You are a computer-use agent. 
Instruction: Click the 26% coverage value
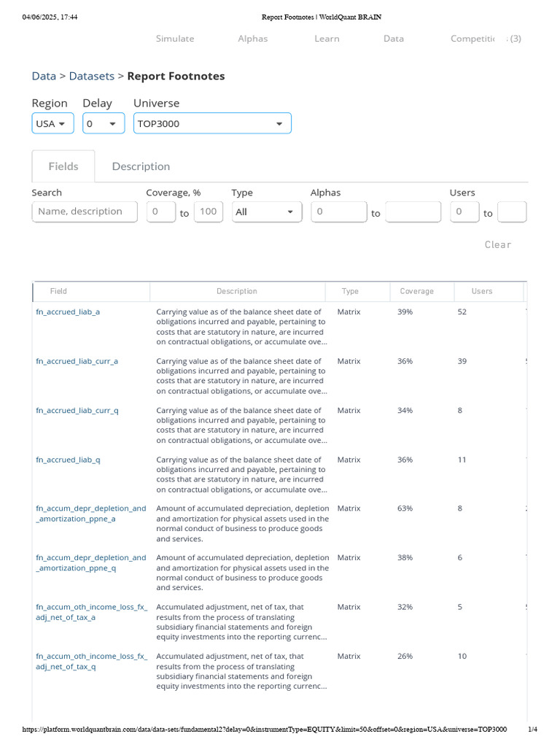[405, 656]
